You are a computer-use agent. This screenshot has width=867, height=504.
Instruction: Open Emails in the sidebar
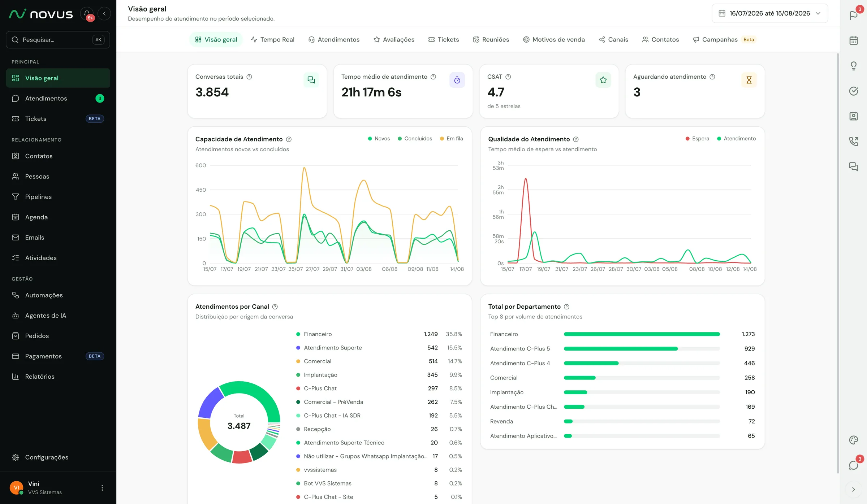(58, 238)
